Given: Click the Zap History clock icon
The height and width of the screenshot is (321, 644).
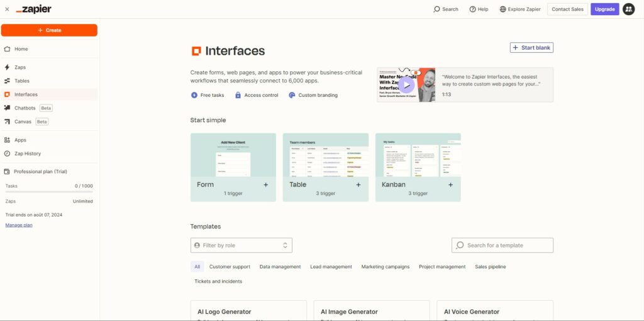Looking at the screenshot, I should click(x=7, y=154).
